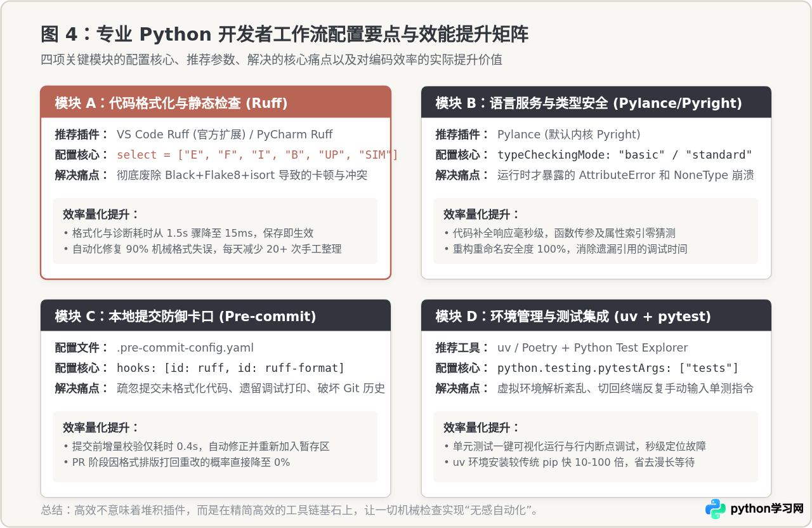Image resolution: width=812 pixels, height=528 pixels.
Task: Click the "推荐工具：" label in module D
Action: (462, 348)
